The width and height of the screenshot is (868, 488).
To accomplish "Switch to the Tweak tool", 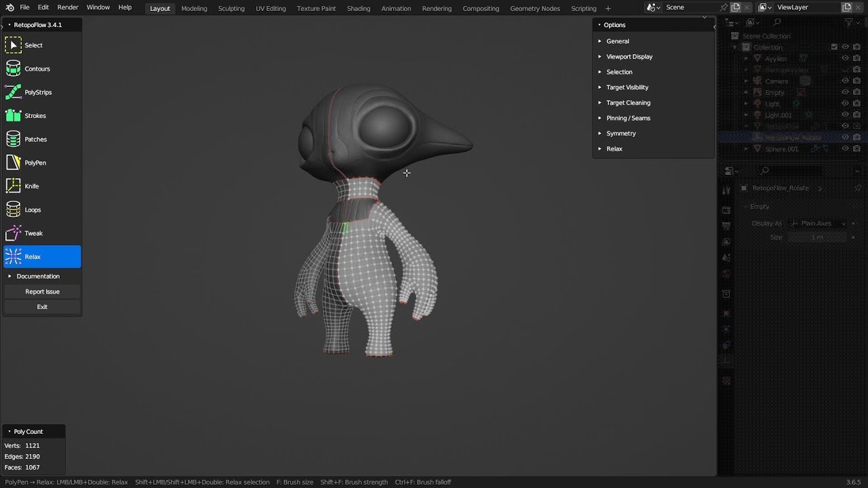I will click(42, 233).
